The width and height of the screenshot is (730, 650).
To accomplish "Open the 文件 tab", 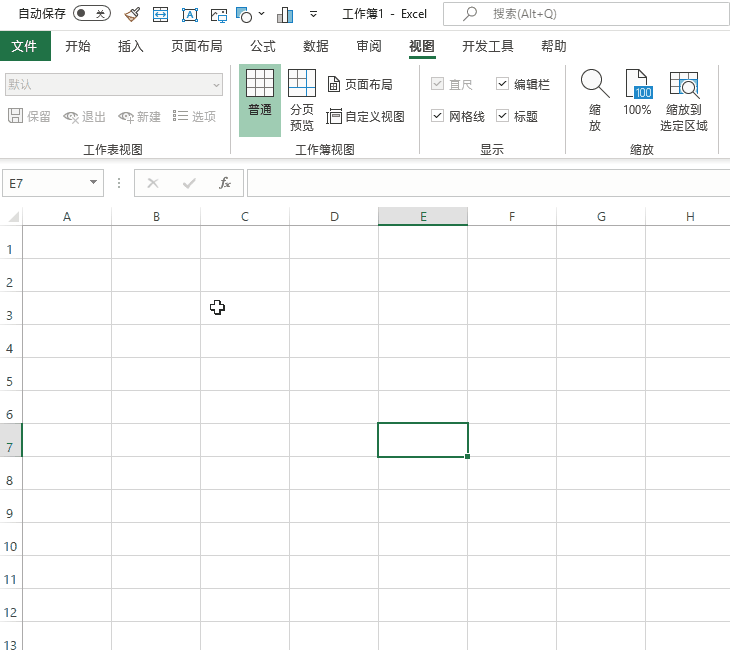I will point(25,46).
